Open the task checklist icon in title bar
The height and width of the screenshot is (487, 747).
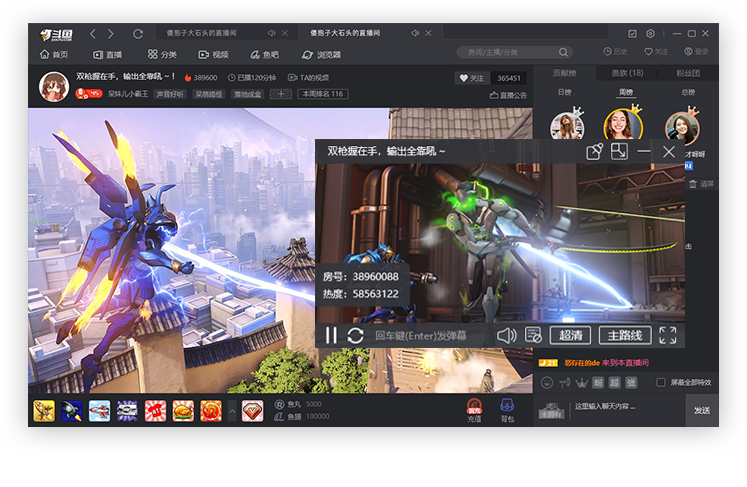[x=632, y=33]
